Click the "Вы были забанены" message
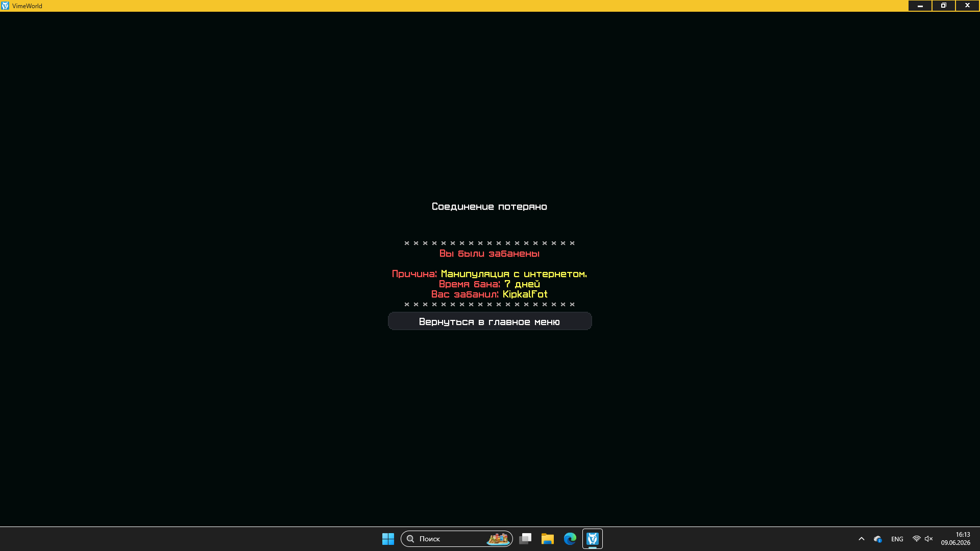980x551 pixels. point(489,254)
